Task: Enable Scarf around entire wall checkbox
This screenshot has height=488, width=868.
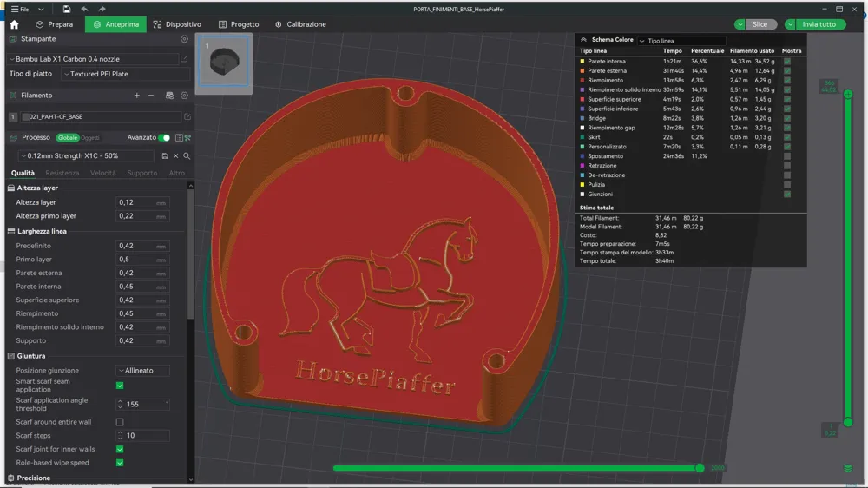Action: tap(120, 422)
